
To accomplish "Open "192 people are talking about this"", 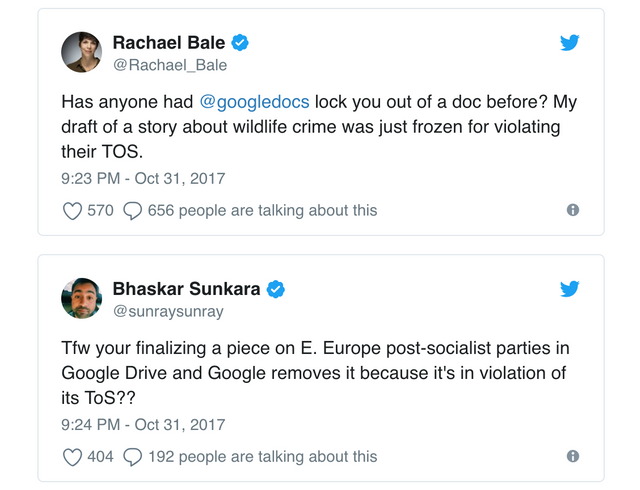I will point(262,456).
